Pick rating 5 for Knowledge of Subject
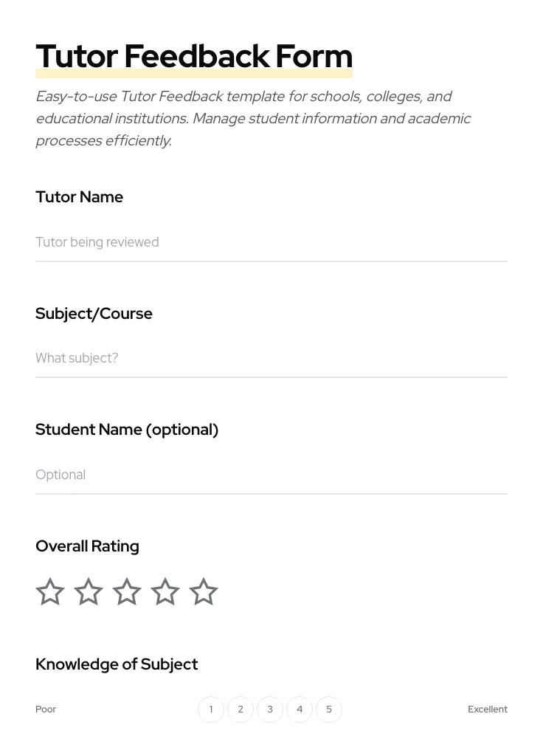 [329, 709]
